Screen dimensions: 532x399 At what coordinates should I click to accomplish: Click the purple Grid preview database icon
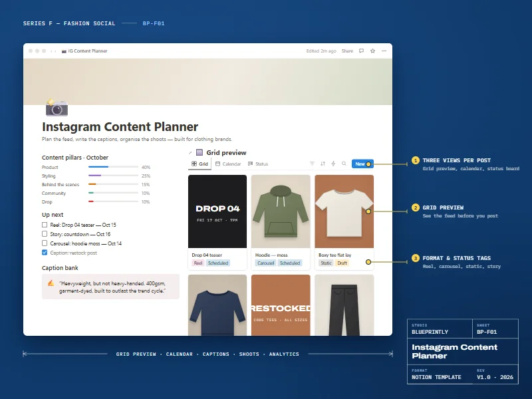pyautogui.click(x=199, y=152)
